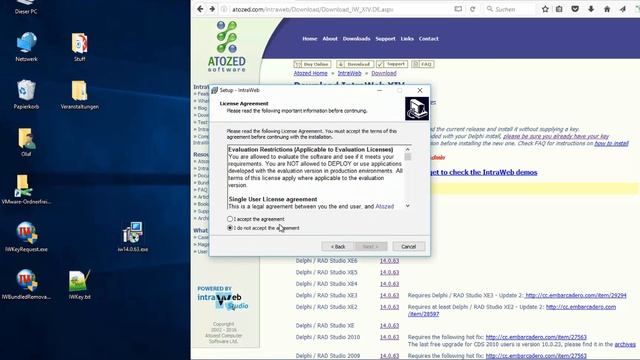Click the FAQ button below the banner
Image resolution: width=640 pixels, height=360 pixels.
422,64
